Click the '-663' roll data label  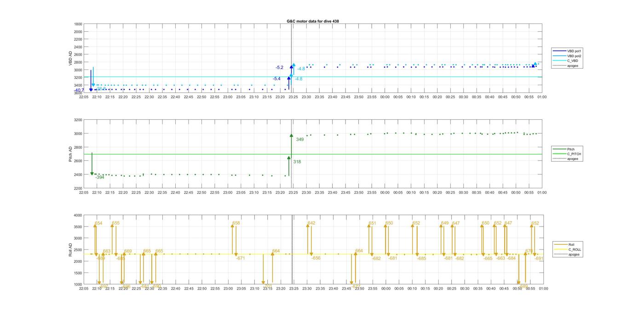pos(500,259)
